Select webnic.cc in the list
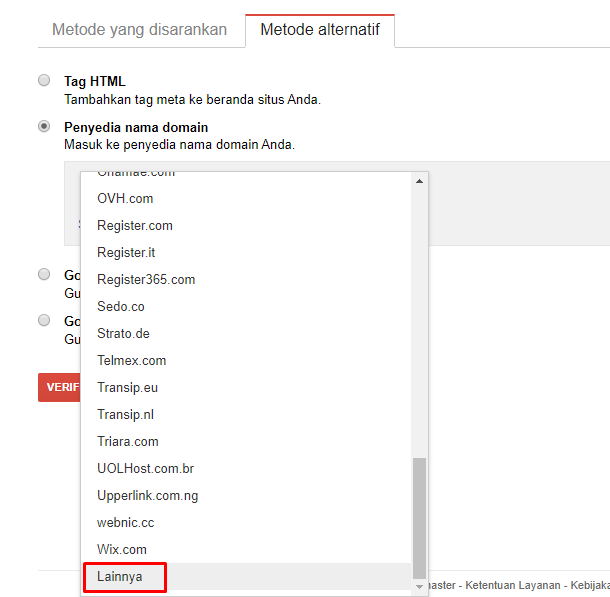The width and height of the screenshot is (610, 597). [126, 522]
